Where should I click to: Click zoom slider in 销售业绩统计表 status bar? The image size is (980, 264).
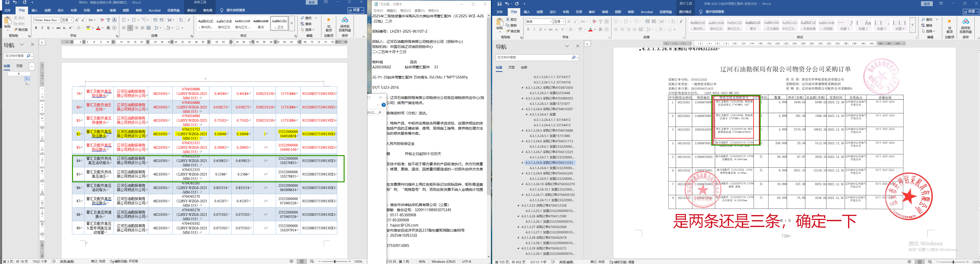[335, 261]
